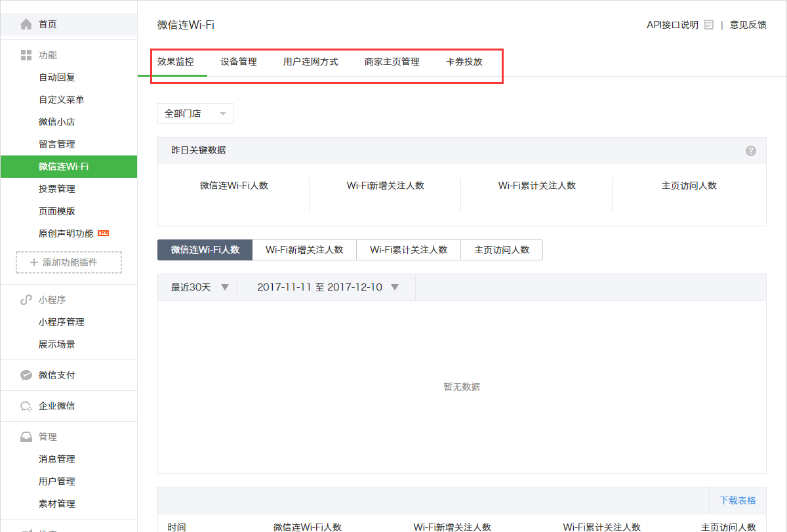Screen dimensions: 787x532
Task: Click the 主页访问人数 metric in 昨日关键数据
Action: click(689, 186)
